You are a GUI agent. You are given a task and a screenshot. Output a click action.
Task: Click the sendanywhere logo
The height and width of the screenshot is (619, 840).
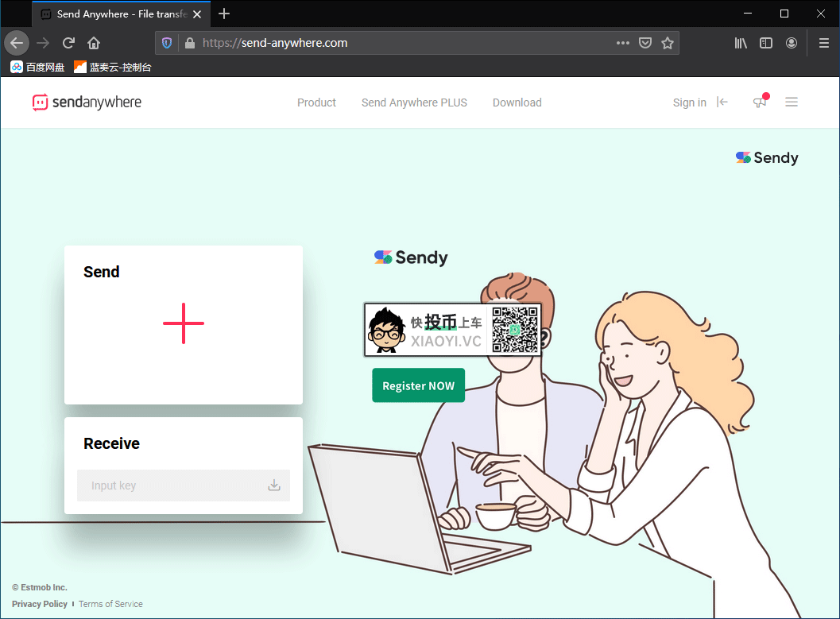[87, 102]
